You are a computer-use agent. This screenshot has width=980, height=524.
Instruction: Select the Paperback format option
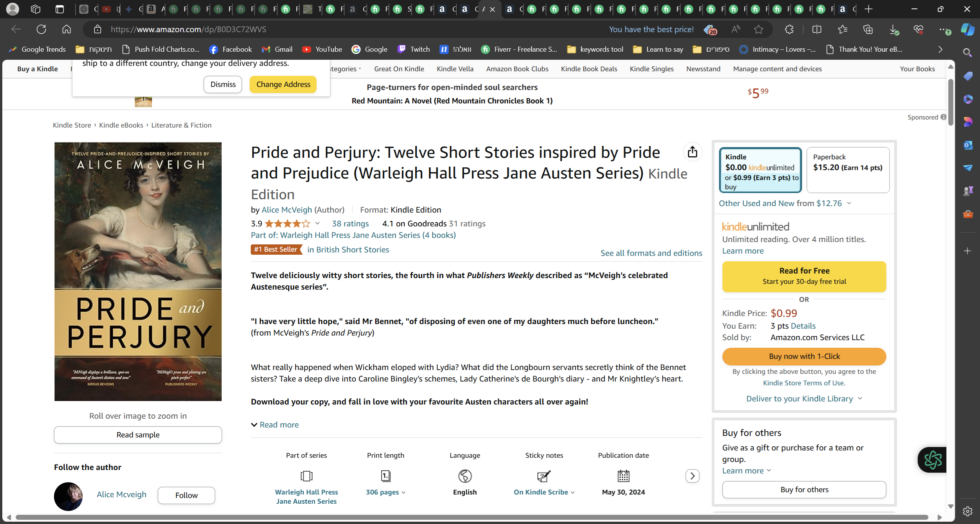[x=848, y=170]
